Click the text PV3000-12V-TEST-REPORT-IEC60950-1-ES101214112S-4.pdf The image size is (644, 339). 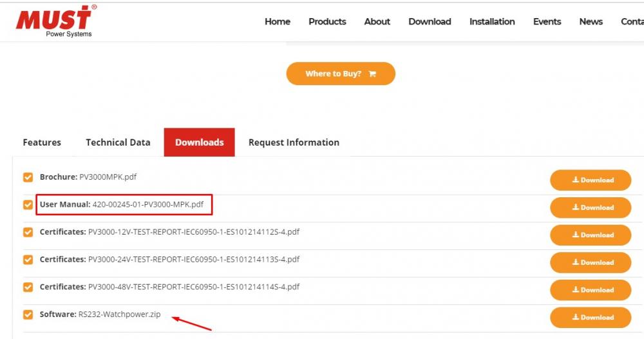(x=194, y=232)
